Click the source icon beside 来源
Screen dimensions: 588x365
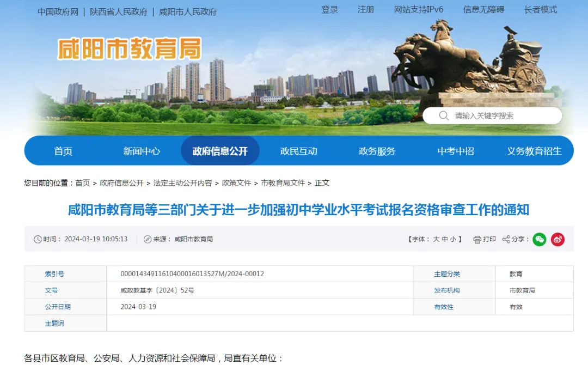[x=148, y=239]
